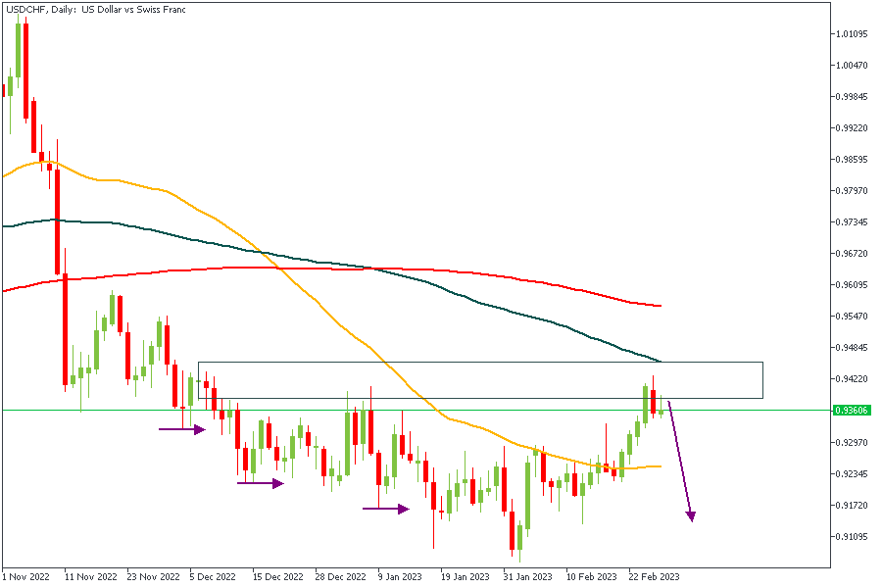Select the 0.94845 price axis label
The height and width of the screenshot is (588, 882).
tap(853, 348)
